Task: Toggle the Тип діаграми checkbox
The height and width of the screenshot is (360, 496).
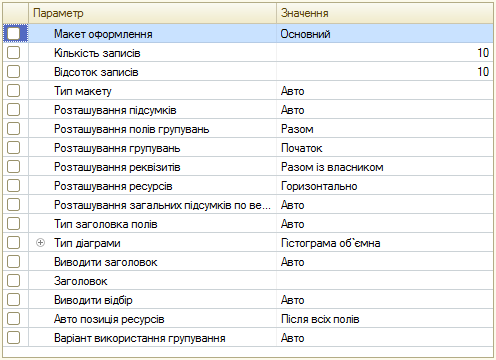Action: (x=13, y=243)
